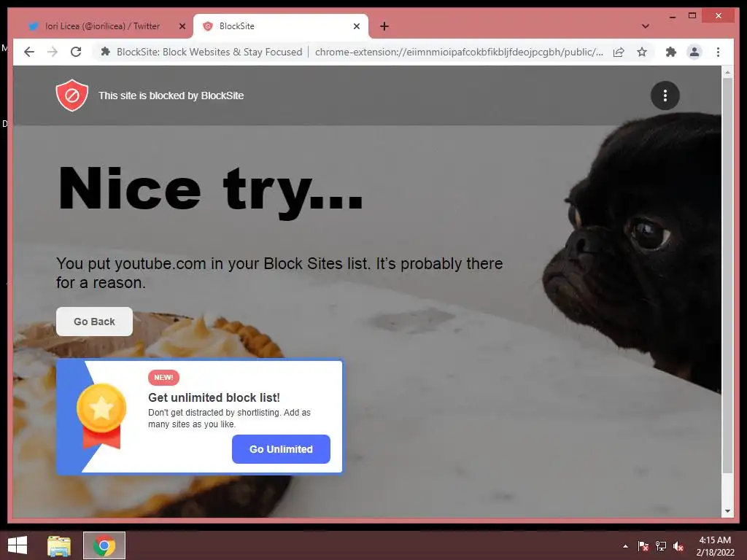747x560 pixels.
Task: Click the Go Unlimited button
Action: (x=281, y=449)
